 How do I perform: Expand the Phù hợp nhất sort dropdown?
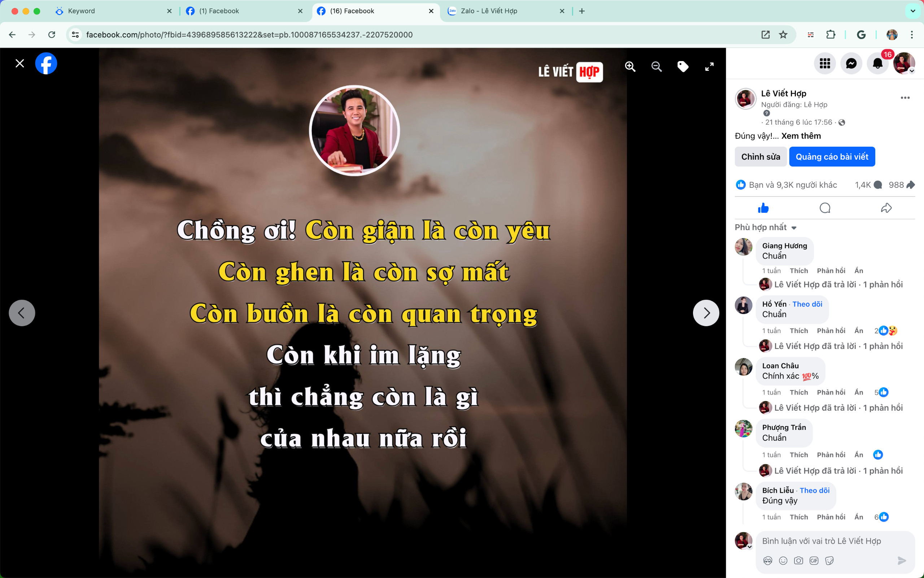(766, 228)
